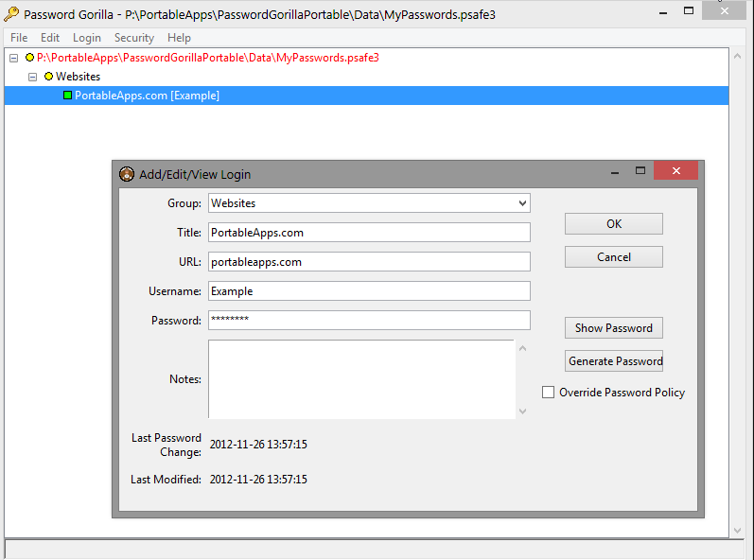
Task: Click the gorilla icon in dialog title bar
Action: pos(127,174)
